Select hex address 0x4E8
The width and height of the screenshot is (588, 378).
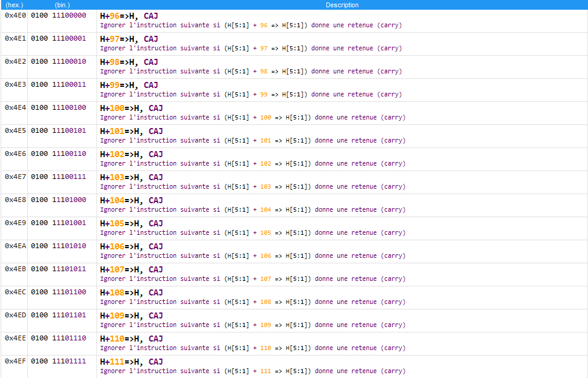(x=15, y=200)
